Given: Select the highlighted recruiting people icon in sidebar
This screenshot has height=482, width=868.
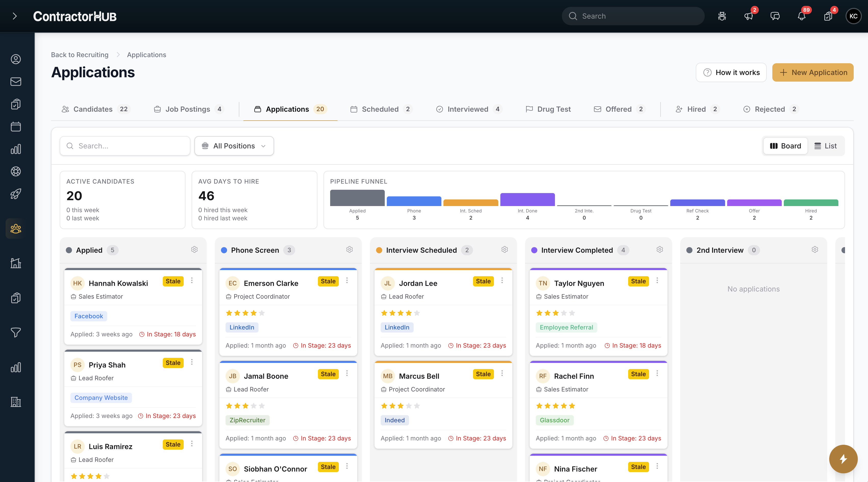Looking at the screenshot, I should click(x=16, y=229).
